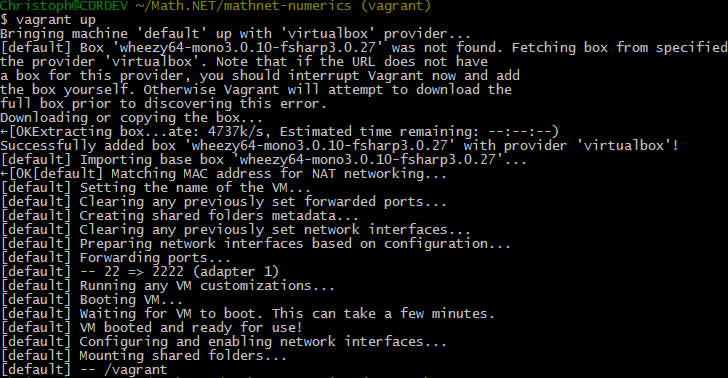The width and height of the screenshot is (728, 378).
Task: Click 'Clearing any previously set forwarded ports' line
Action: [223, 202]
